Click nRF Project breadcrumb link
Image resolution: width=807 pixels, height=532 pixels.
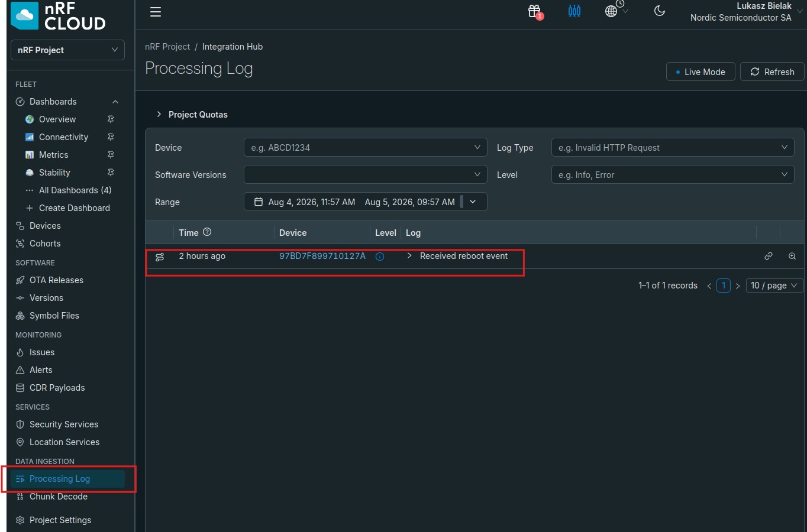pyautogui.click(x=167, y=47)
